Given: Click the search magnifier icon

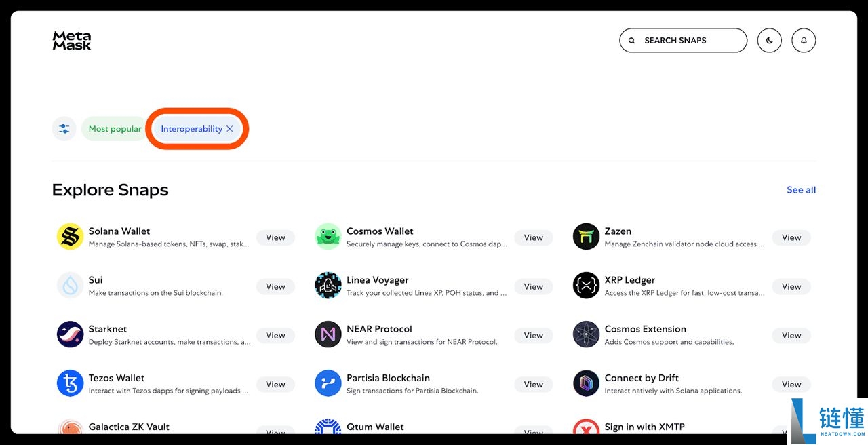Looking at the screenshot, I should [x=632, y=41].
